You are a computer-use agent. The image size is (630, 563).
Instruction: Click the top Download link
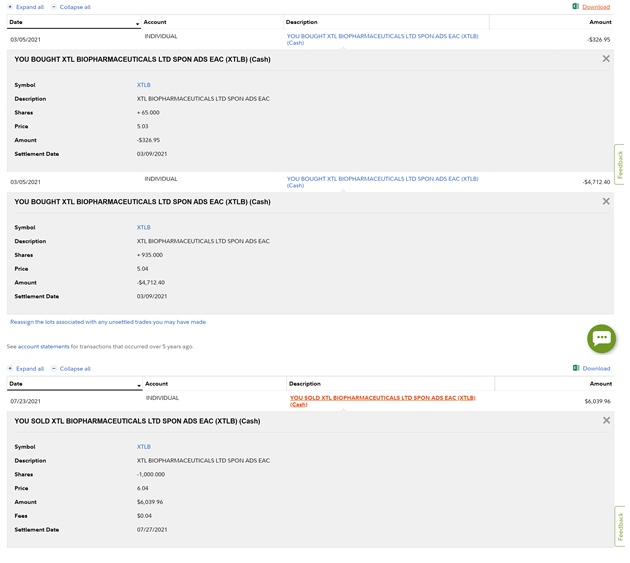596,7
